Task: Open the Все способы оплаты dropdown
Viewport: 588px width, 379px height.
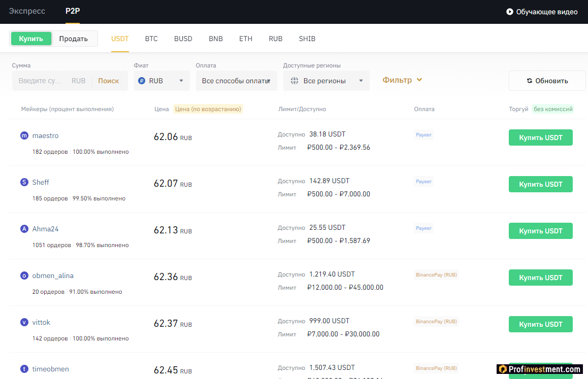Action: 236,81
